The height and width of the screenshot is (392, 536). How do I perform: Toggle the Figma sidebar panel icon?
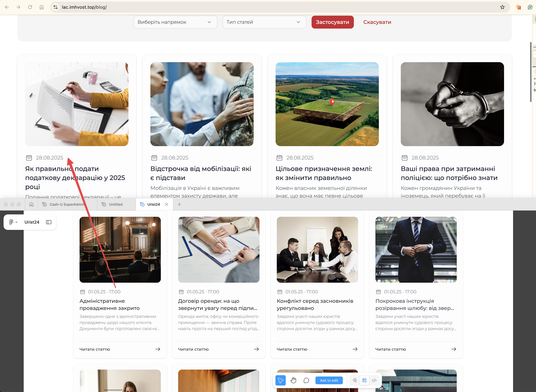coord(49,222)
